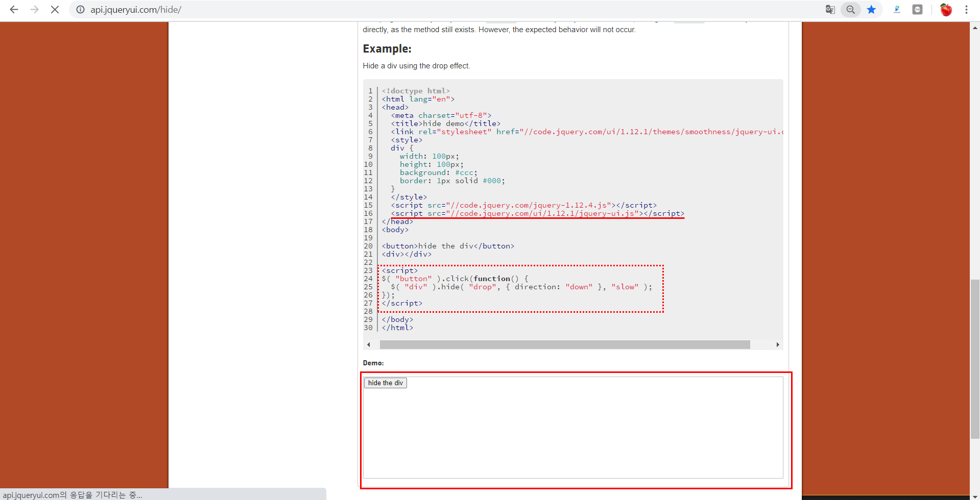The height and width of the screenshot is (500, 980).
Task: Click 'Hide a div using the drop effect.' text
Action: [417, 66]
